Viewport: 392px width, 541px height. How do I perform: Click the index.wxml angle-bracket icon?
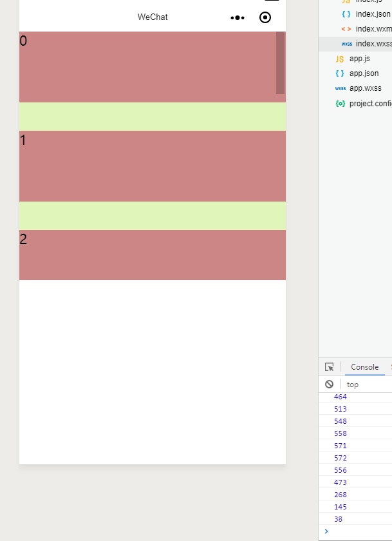tap(346, 29)
